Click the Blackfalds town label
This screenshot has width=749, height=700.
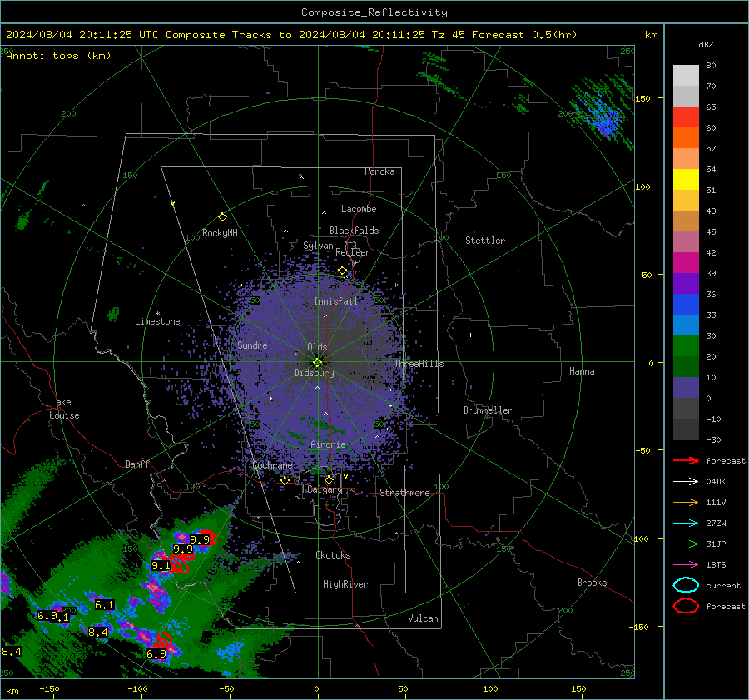pos(354,231)
